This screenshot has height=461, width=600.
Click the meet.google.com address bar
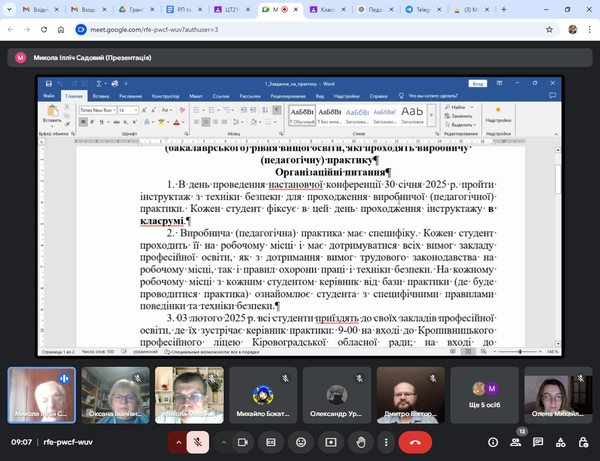(x=250, y=29)
